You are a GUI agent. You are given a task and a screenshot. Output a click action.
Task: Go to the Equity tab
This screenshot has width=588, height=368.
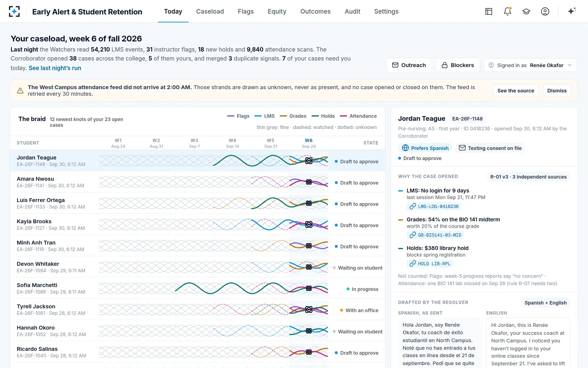tap(277, 11)
